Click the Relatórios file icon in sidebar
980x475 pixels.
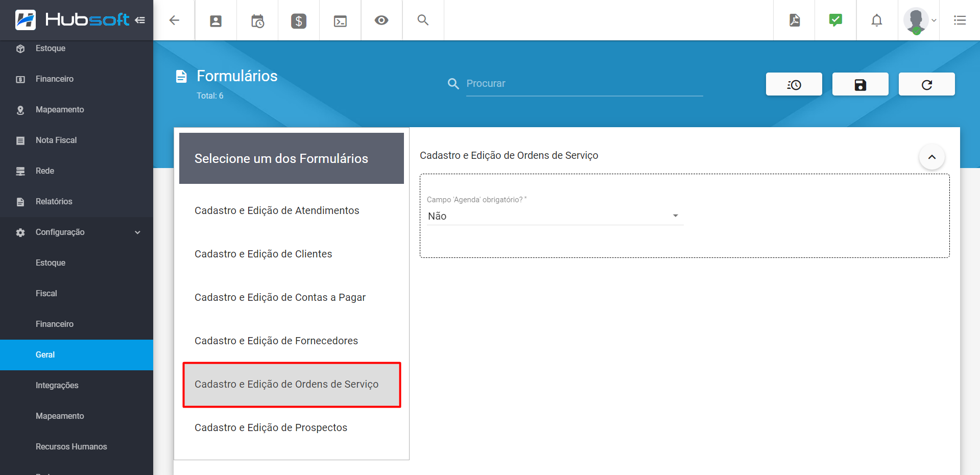[x=20, y=202]
